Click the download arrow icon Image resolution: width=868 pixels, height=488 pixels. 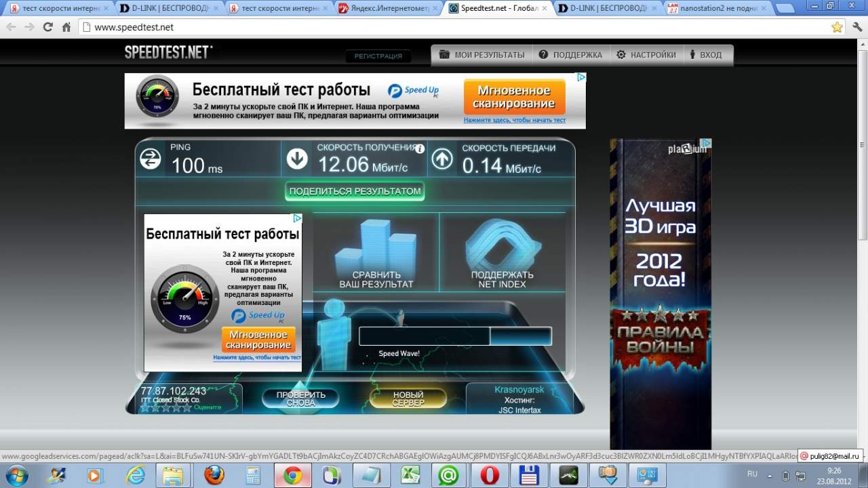(296, 159)
